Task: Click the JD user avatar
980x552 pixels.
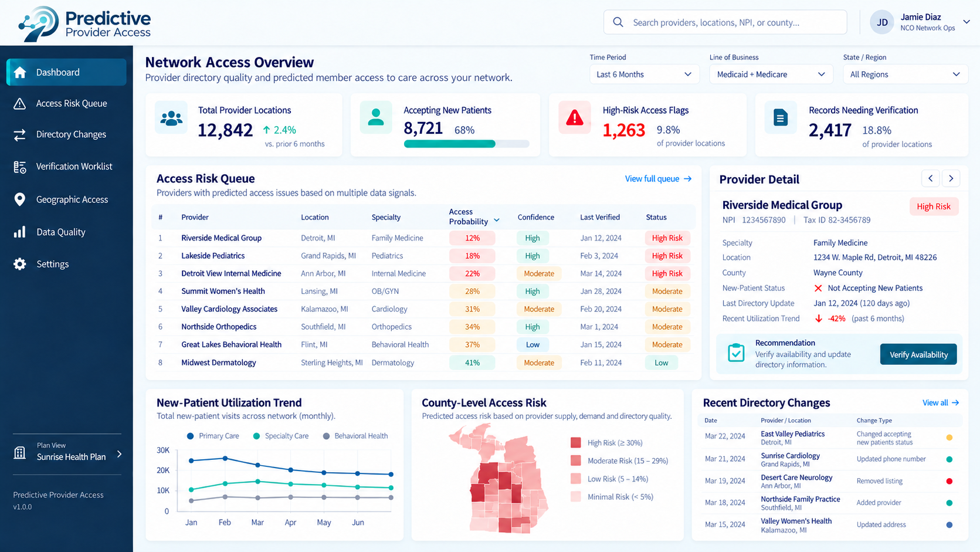Action: click(x=881, y=22)
